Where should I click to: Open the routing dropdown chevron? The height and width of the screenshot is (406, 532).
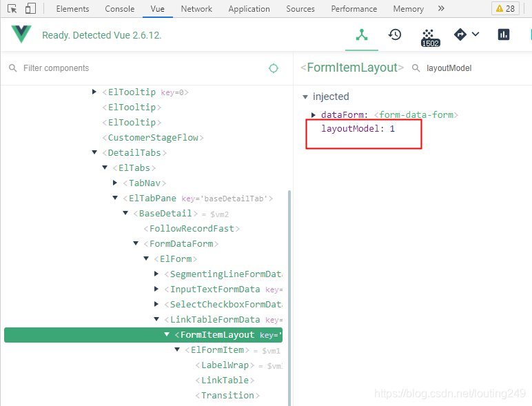(475, 34)
